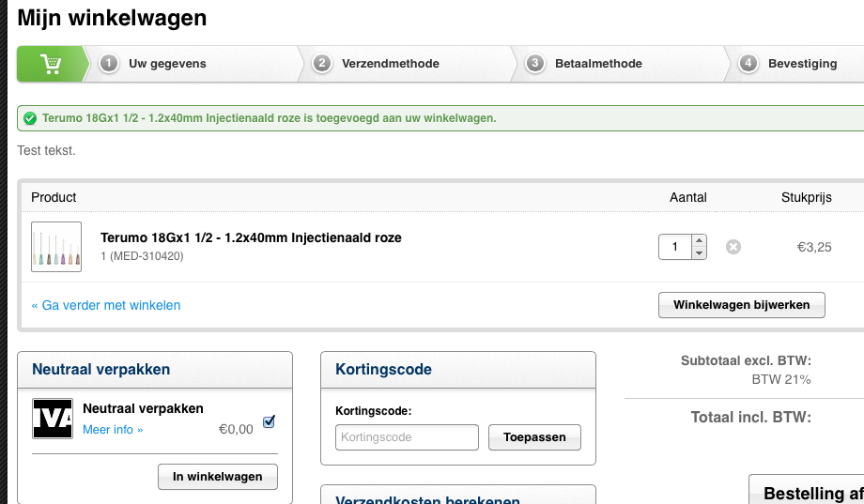Focus the Kortingscode input field
Image resolution: width=864 pixels, height=504 pixels.
[407, 437]
